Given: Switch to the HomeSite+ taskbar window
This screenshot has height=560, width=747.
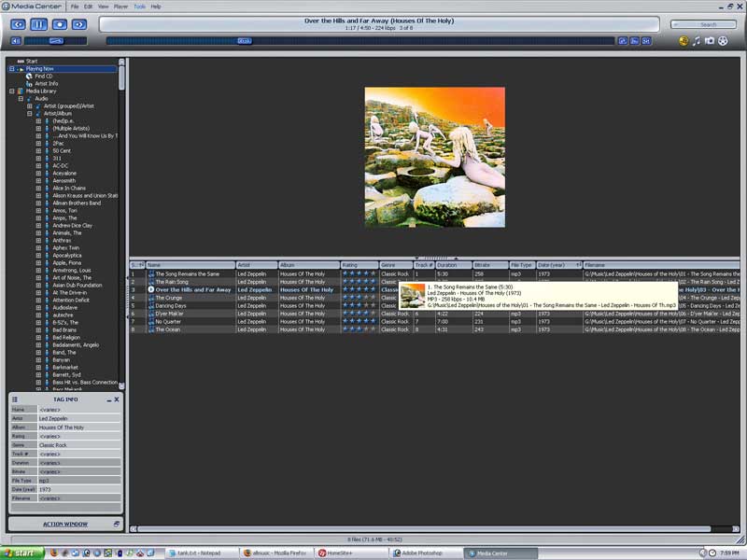Looking at the screenshot, I should (351, 553).
